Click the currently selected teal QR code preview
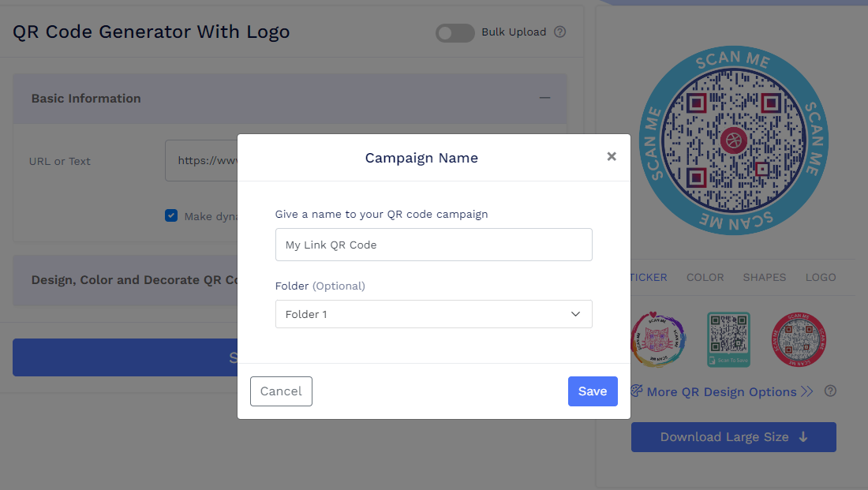The height and width of the screenshot is (490, 868). [x=733, y=140]
